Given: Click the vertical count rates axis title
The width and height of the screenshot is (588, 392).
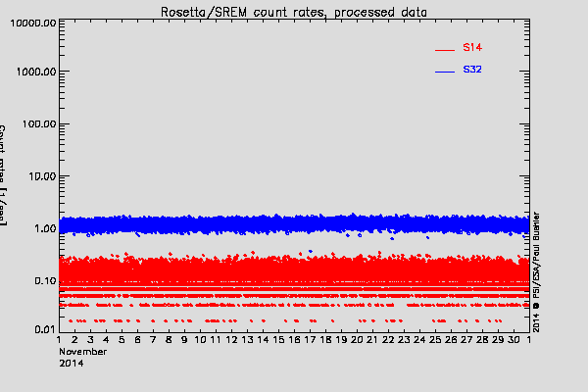Looking at the screenshot, I should pos(4,176).
